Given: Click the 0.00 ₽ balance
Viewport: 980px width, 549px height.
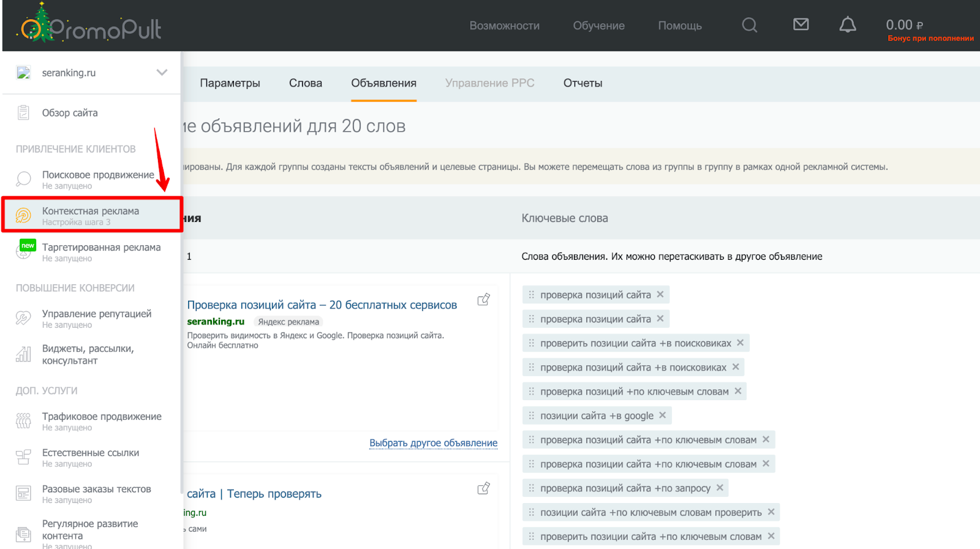Looking at the screenshot, I should tap(904, 25).
